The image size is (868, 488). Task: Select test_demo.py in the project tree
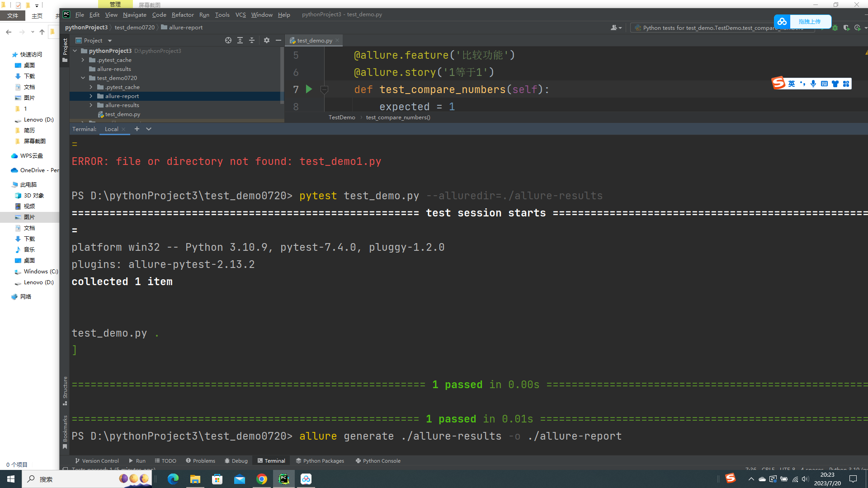coord(123,114)
